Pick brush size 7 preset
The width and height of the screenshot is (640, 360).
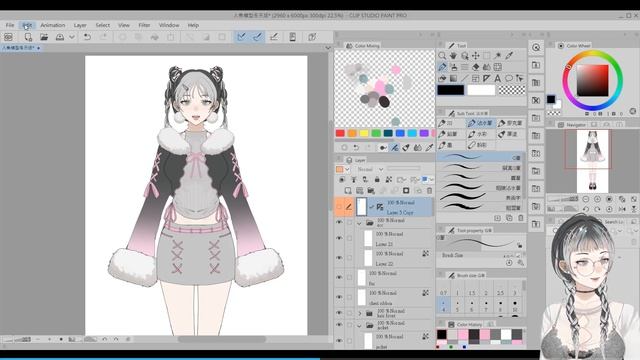click(x=486, y=304)
